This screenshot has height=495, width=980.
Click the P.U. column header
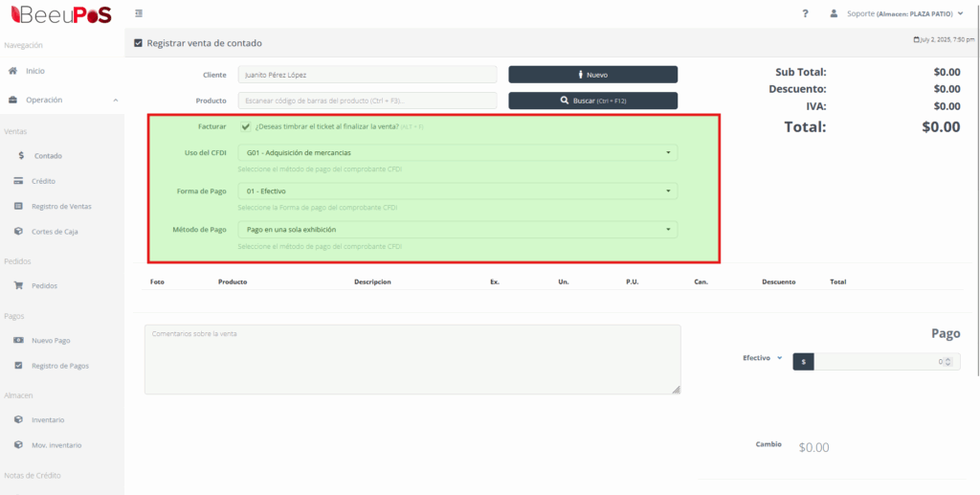pos(632,281)
